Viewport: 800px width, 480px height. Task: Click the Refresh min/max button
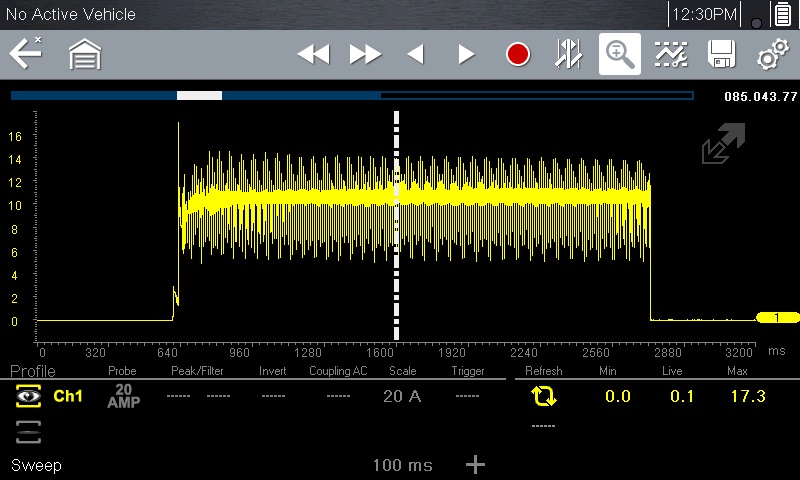544,396
